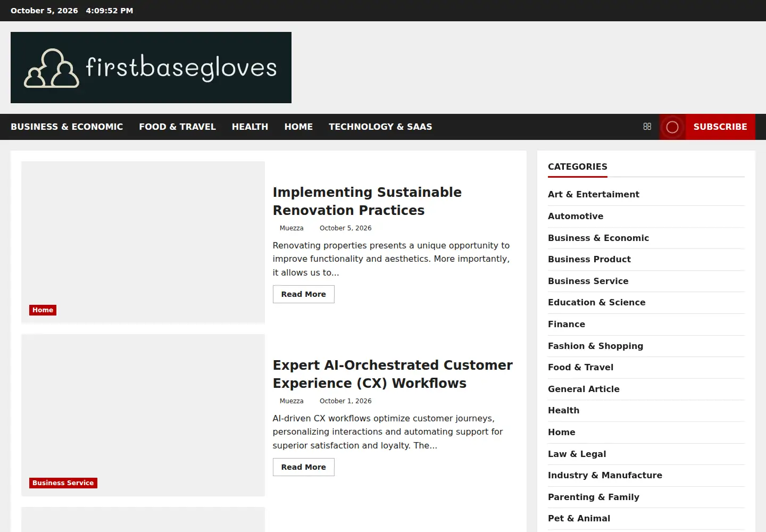The image size is (766, 532).
Task: Select the Home sidebar category
Action: tap(562, 432)
